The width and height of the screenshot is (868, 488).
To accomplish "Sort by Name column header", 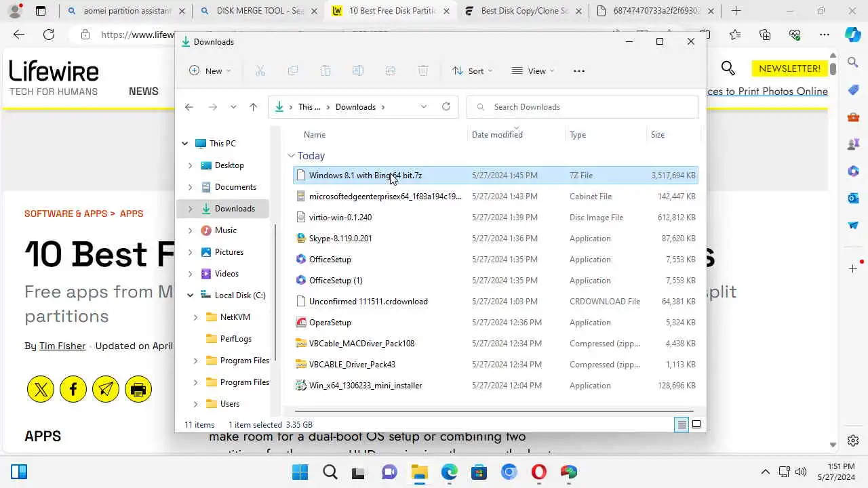I will pyautogui.click(x=315, y=135).
